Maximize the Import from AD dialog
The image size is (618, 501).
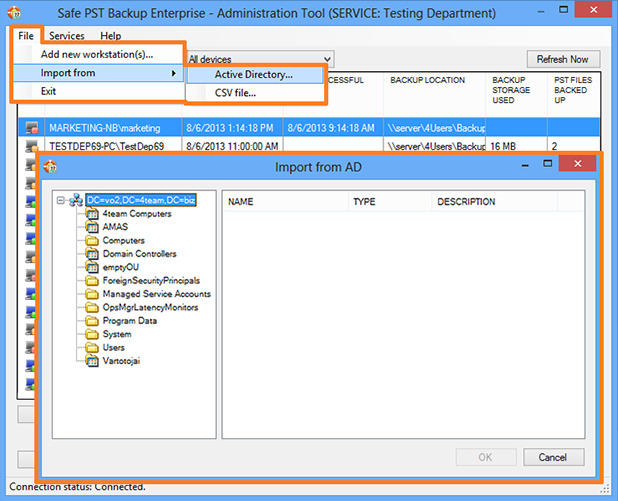coord(547,163)
